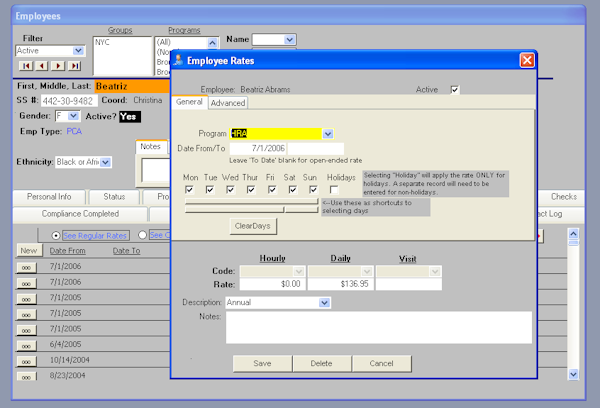Click the Visit Rate field
The height and width of the screenshot is (408, 600).
click(x=409, y=284)
